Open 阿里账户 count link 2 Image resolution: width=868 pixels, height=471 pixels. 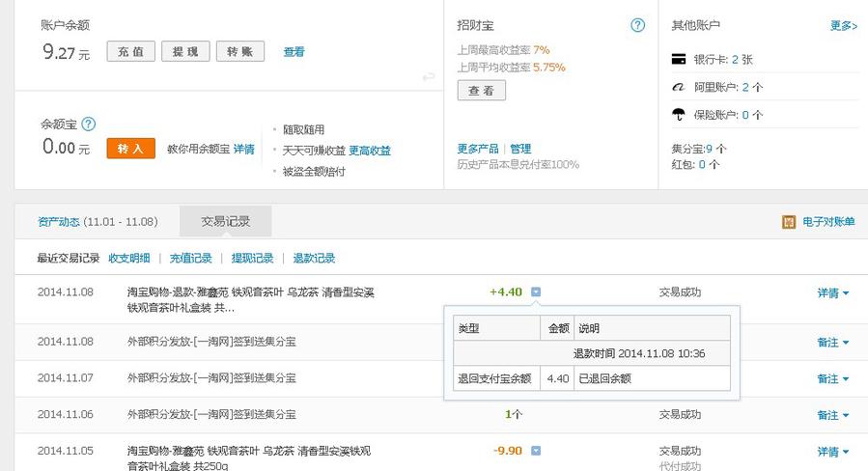745,87
